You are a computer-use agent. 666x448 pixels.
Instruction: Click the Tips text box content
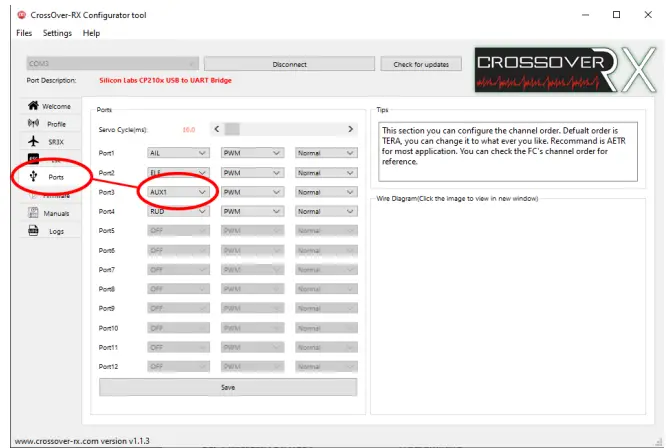click(508, 152)
